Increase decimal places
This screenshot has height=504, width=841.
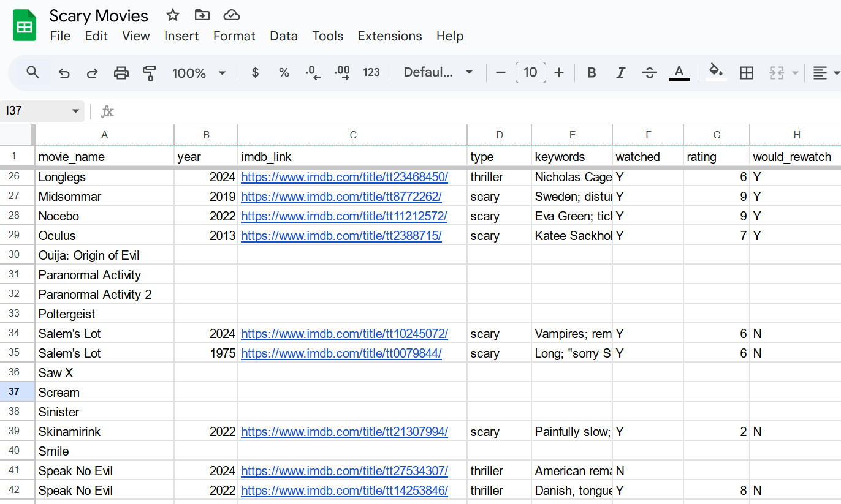(x=342, y=73)
